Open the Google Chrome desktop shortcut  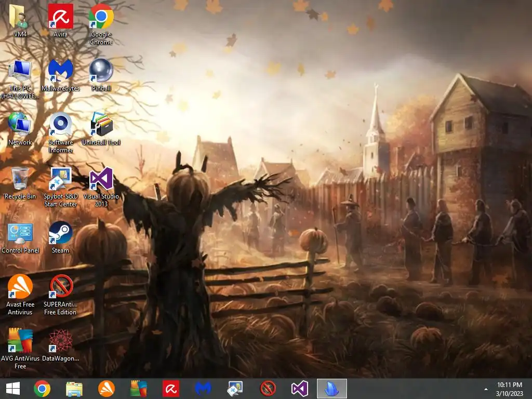pos(101,24)
